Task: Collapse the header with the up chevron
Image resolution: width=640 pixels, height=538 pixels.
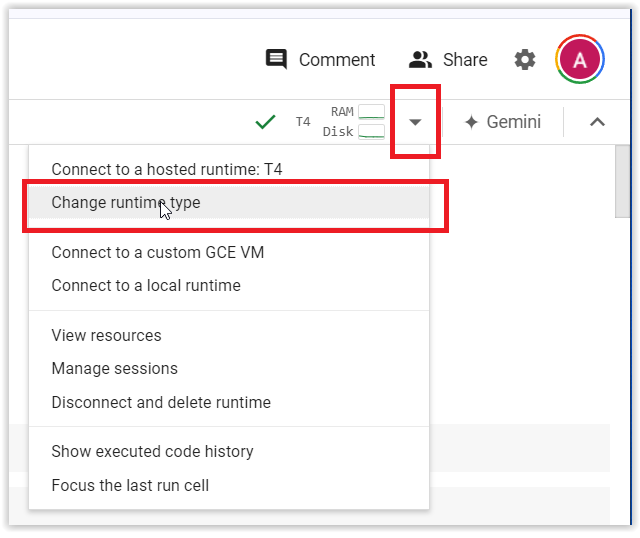Action: [597, 122]
